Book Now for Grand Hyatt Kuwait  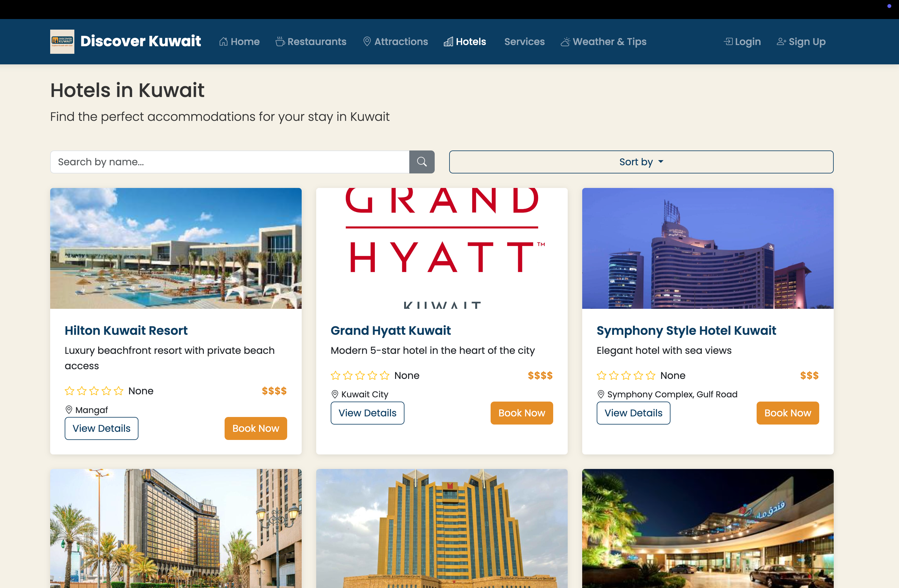click(x=522, y=413)
